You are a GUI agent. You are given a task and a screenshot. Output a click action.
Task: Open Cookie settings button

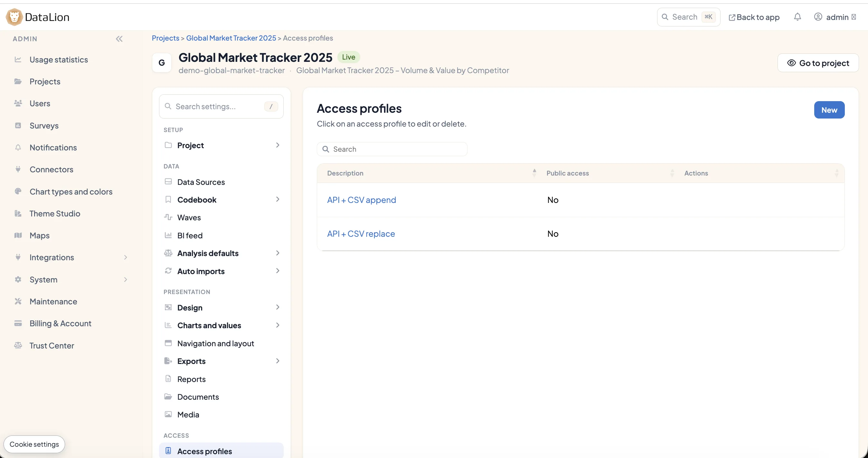tap(34, 444)
